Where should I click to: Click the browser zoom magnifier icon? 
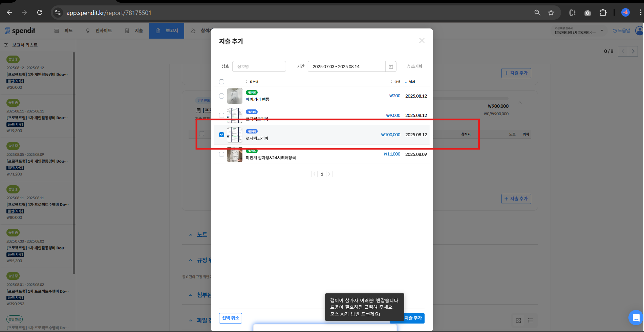coord(537,13)
